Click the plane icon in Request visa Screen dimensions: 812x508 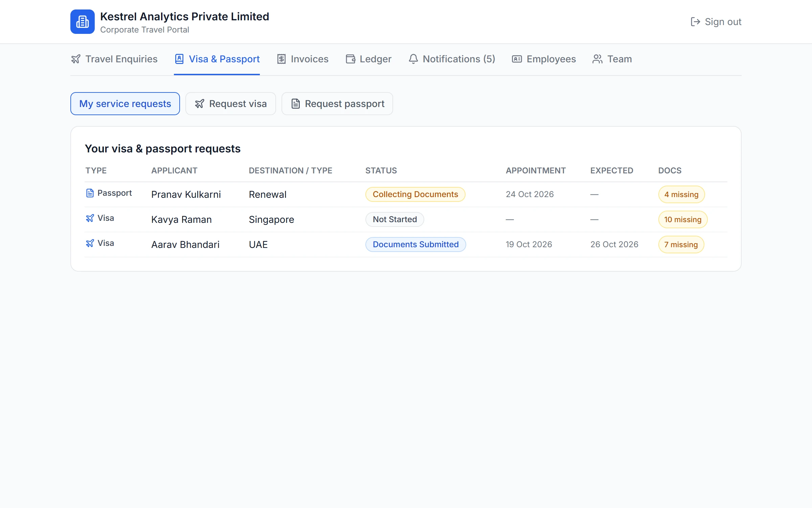click(x=200, y=104)
